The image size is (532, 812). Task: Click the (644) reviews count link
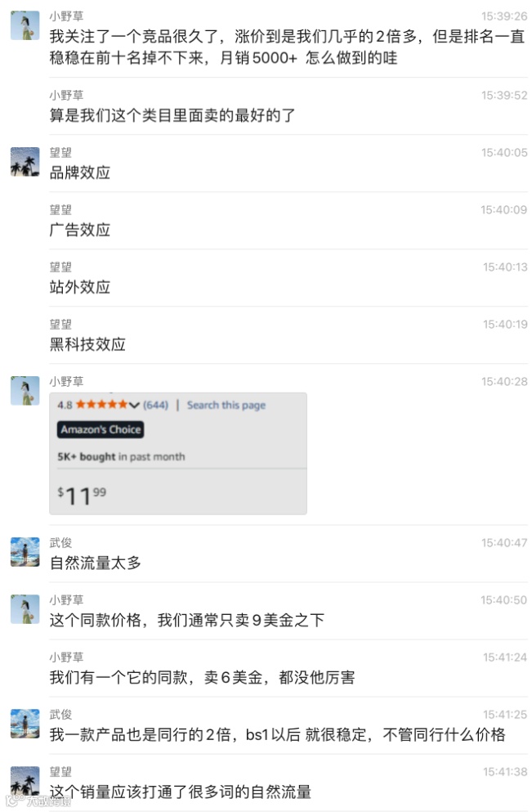[155, 405]
